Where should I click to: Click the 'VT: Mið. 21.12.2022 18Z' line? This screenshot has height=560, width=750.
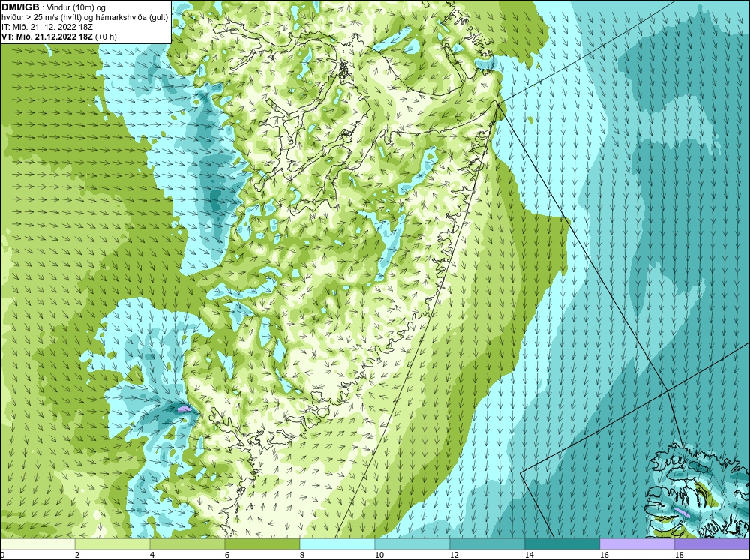coord(58,37)
